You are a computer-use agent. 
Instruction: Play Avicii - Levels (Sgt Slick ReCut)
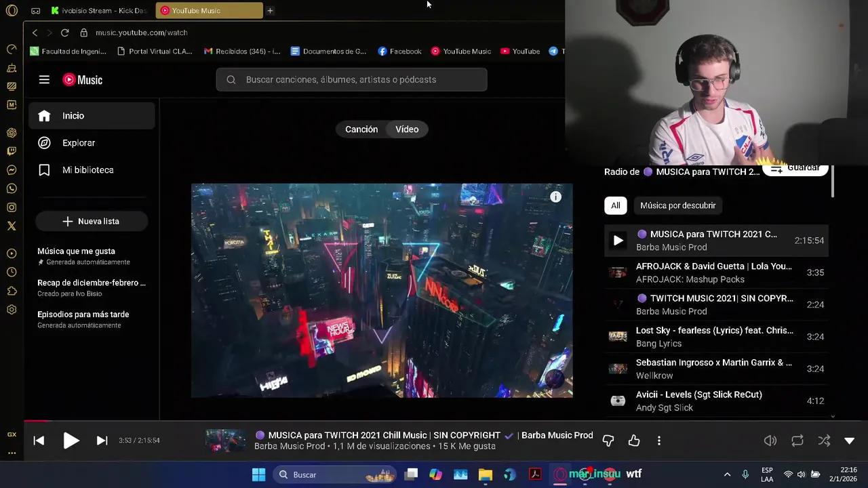pyautogui.click(x=716, y=401)
